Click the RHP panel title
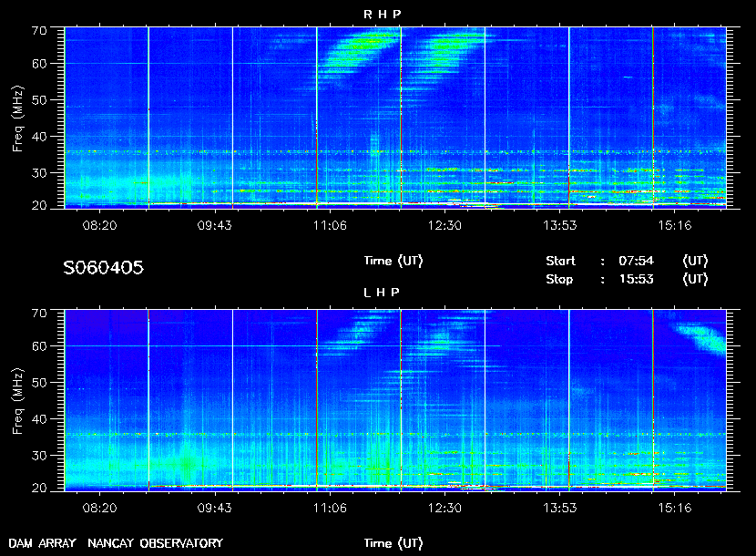756x556 pixels. [382, 14]
